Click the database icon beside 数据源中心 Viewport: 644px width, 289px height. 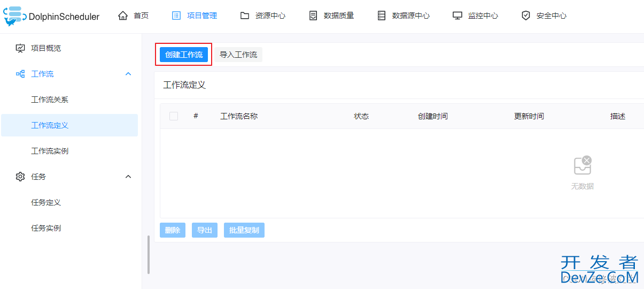tap(382, 16)
